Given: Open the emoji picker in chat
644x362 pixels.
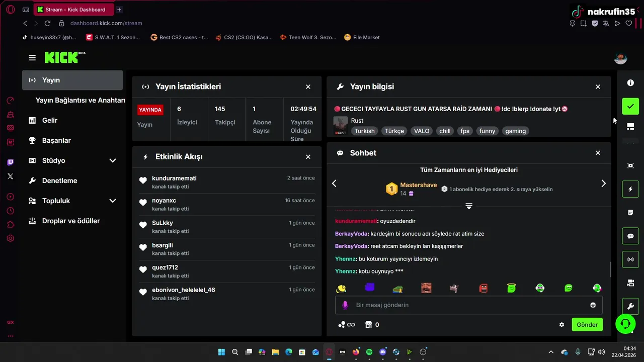Looking at the screenshot, I should pyautogui.click(x=593, y=305).
